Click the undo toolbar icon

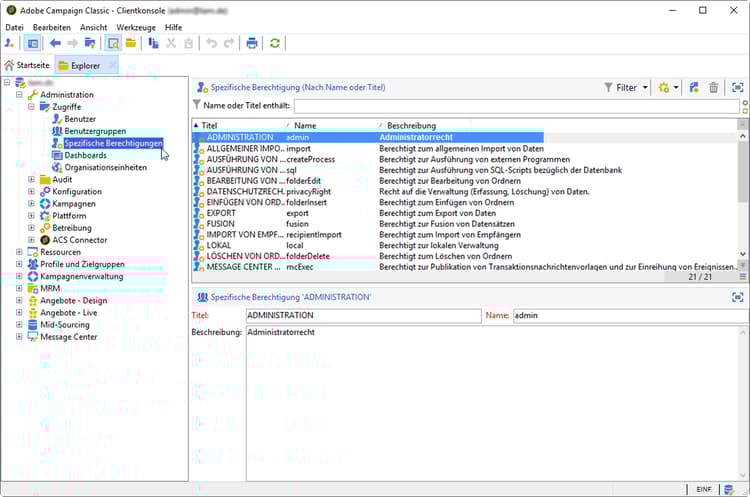point(211,44)
